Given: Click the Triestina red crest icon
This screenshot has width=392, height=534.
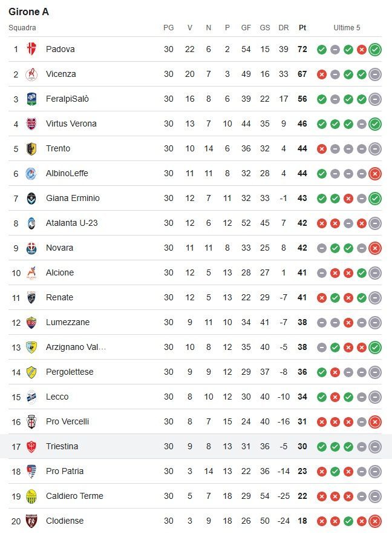Looking at the screenshot, I should pos(31,446).
